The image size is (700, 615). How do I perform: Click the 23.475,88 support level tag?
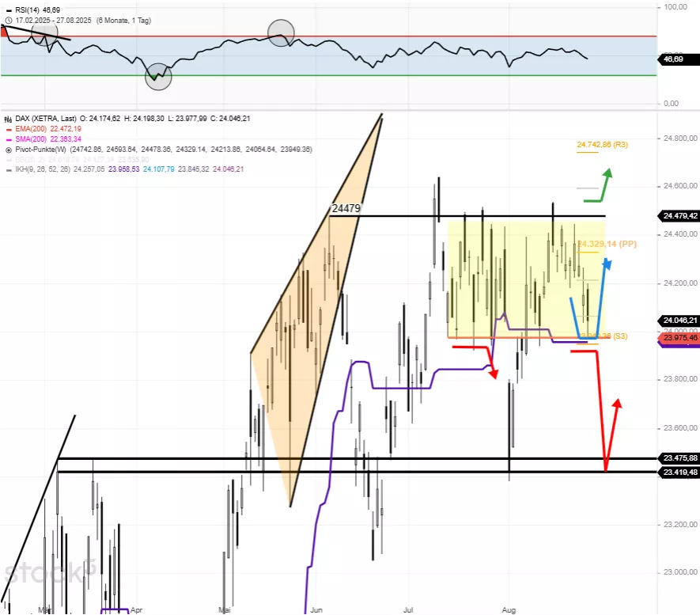(x=679, y=458)
